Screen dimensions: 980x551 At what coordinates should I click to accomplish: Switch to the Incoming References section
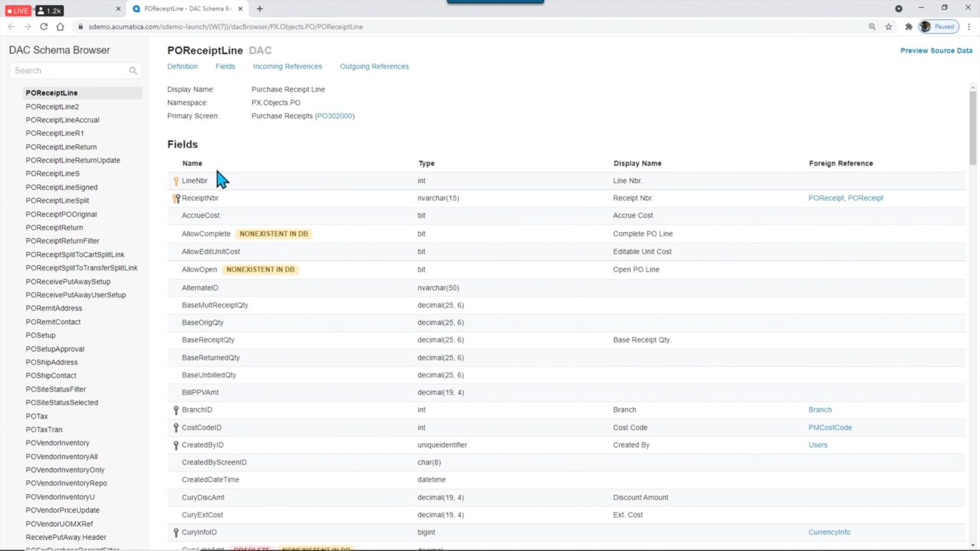tap(287, 66)
